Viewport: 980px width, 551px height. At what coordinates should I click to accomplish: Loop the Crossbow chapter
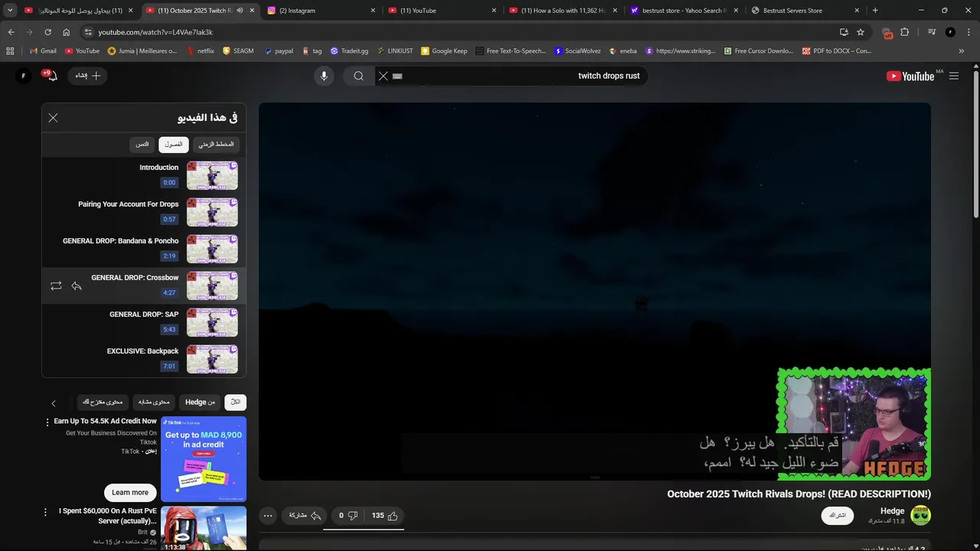click(56, 285)
